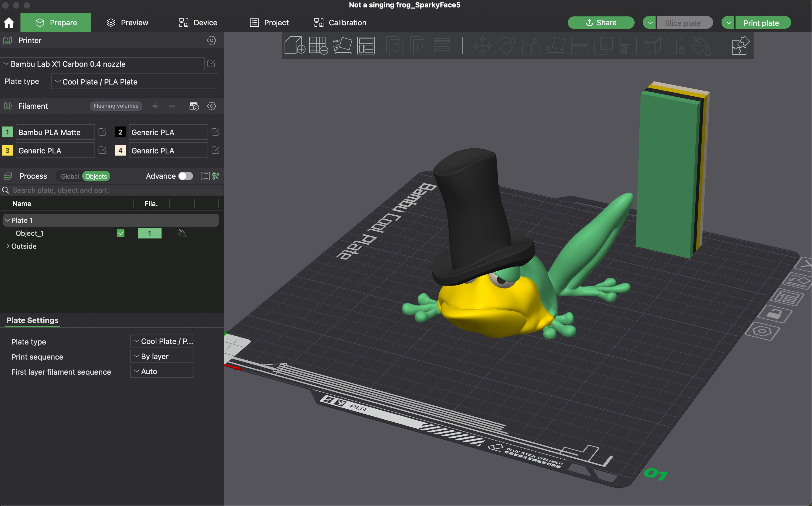
Task: Click the Home icon
Action: pyautogui.click(x=9, y=23)
